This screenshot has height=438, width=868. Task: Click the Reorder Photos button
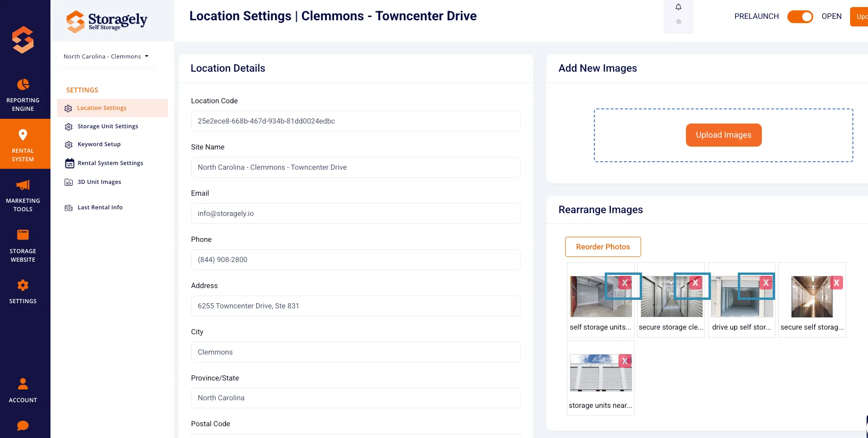[x=603, y=247]
